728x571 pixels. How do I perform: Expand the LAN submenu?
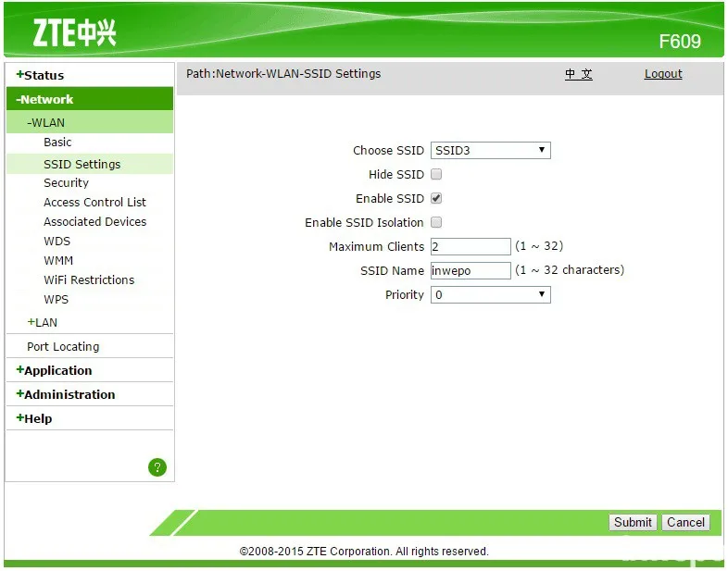pyautogui.click(x=43, y=322)
